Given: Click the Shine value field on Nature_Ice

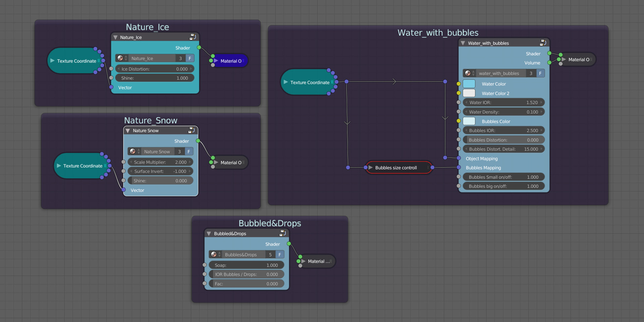Looking at the screenshot, I should point(154,78).
